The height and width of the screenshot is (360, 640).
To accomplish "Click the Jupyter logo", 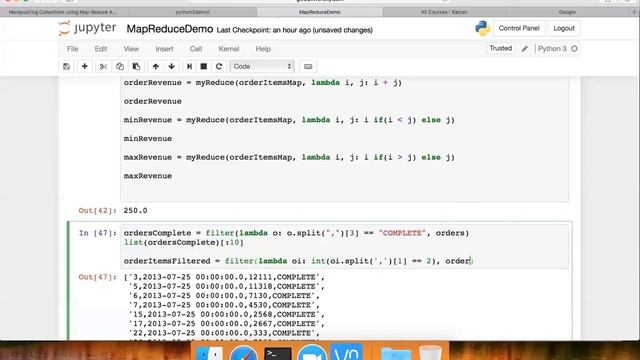I will pyautogui.click(x=87, y=29).
